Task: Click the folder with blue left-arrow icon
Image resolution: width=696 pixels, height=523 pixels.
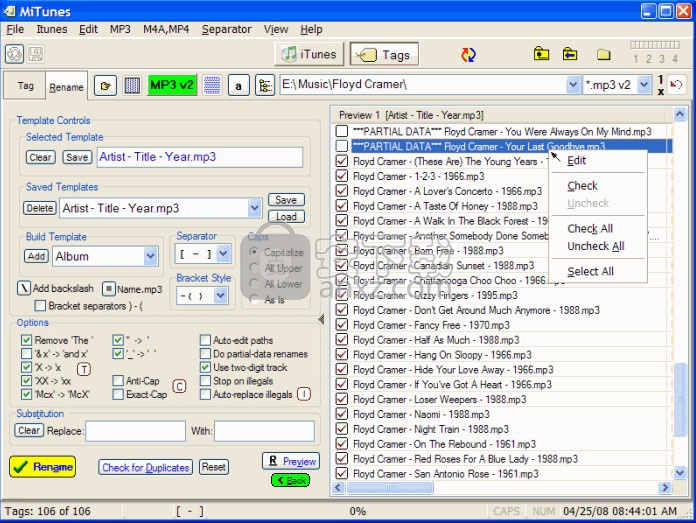Action: click(569, 54)
